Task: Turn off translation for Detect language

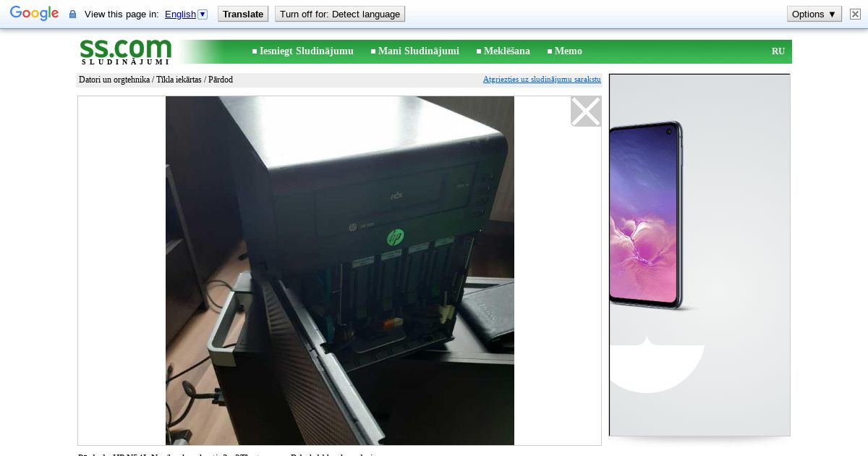Action: point(340,14)
